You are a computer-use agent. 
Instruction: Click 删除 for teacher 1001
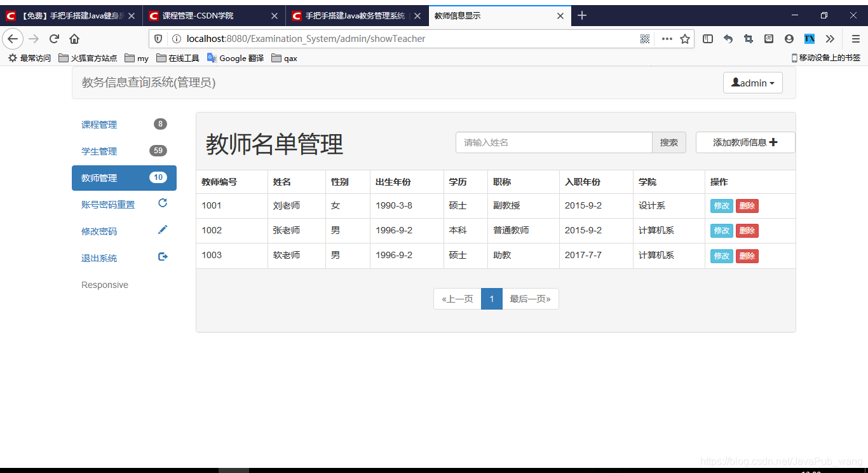coord(747,206)
